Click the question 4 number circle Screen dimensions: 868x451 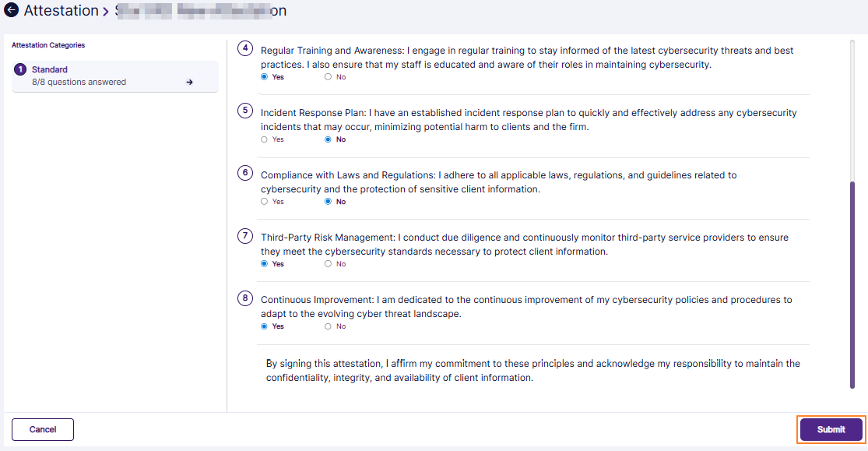[245, 48]
